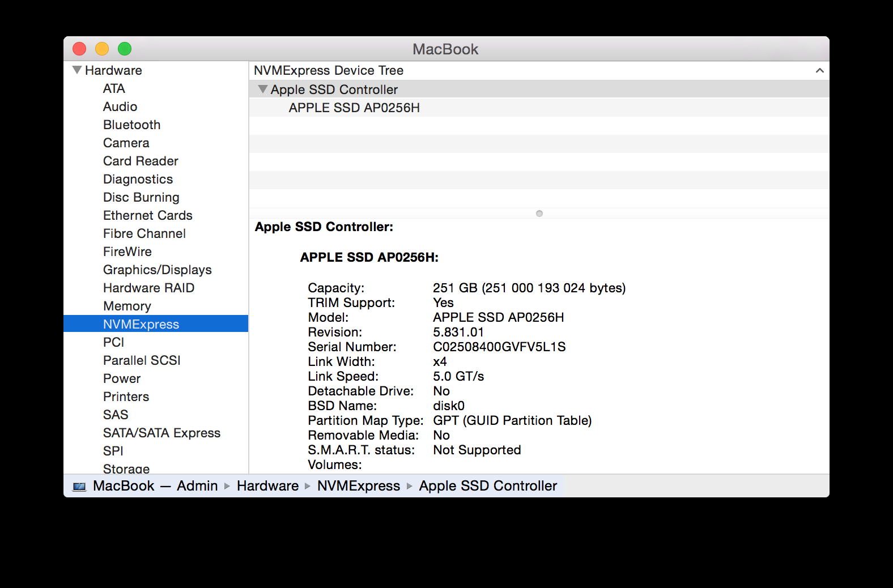Select the partially visible Storage sidebar item

tap(126, 468)
